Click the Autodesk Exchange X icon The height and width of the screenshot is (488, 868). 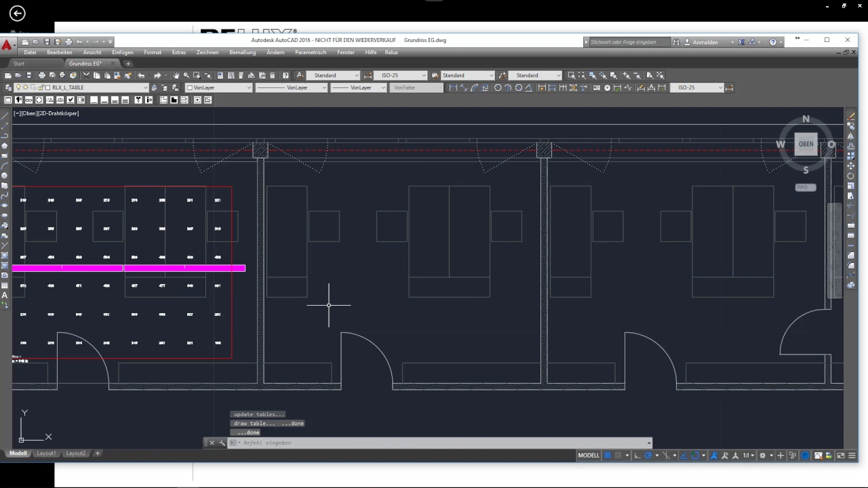[741, 42]
